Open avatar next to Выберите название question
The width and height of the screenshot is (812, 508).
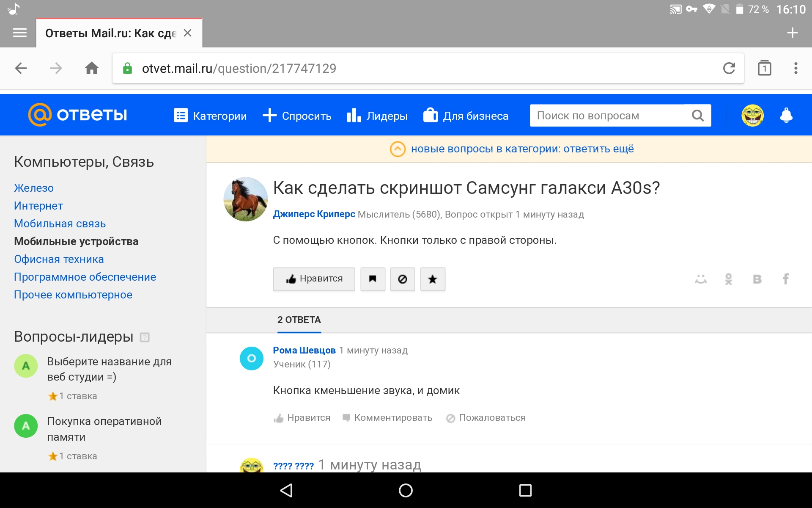click(x=26, y=366)
